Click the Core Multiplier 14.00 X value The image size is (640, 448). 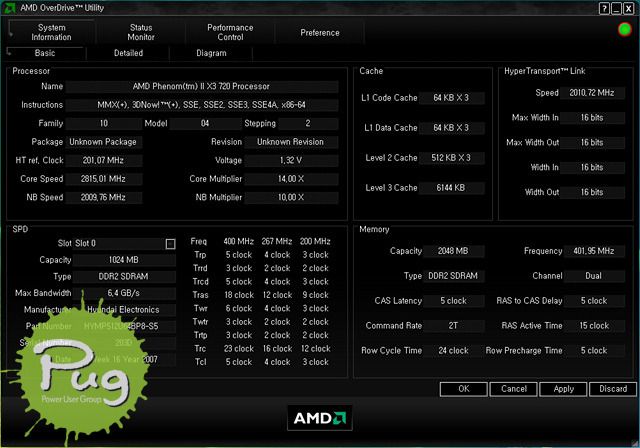291,179
